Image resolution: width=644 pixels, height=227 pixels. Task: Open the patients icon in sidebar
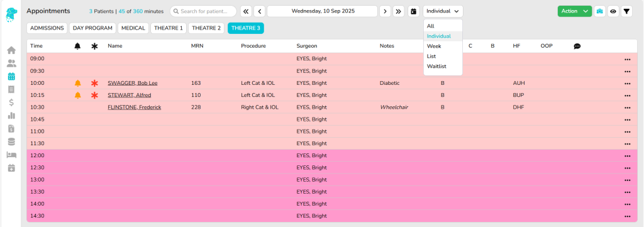tap(11, 64)
